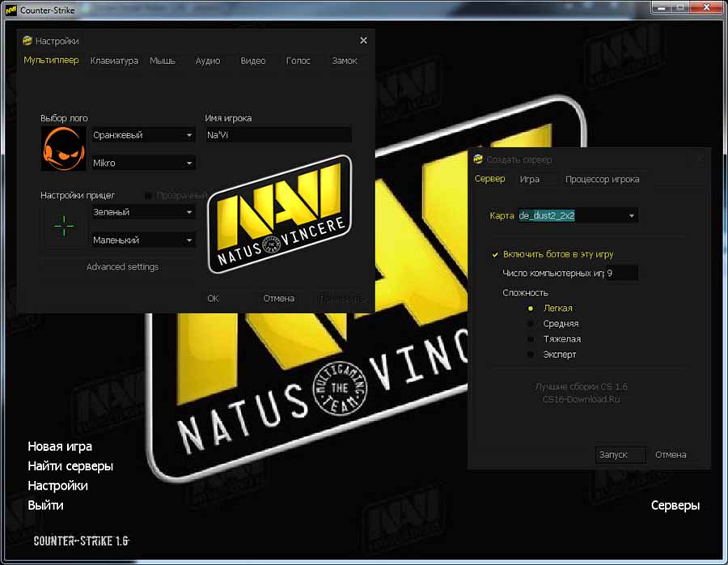Select Тяжелая difficulty

pos(531,338)
